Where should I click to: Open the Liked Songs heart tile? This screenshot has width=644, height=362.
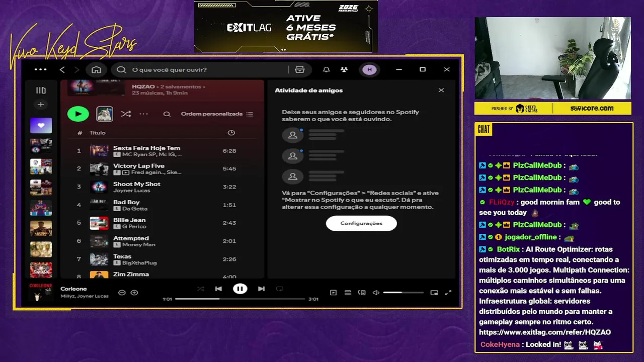(x=41, y=125)
